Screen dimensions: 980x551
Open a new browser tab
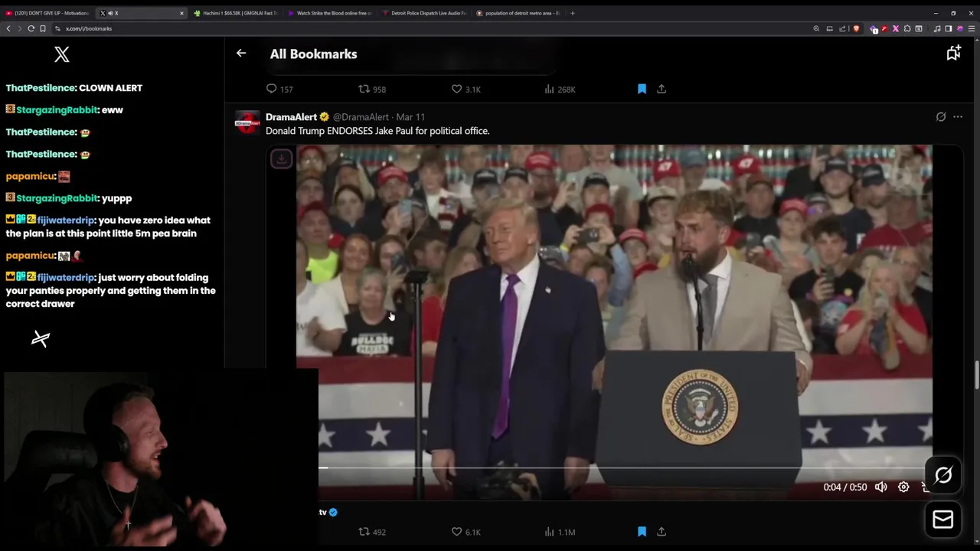click(573, 13)
